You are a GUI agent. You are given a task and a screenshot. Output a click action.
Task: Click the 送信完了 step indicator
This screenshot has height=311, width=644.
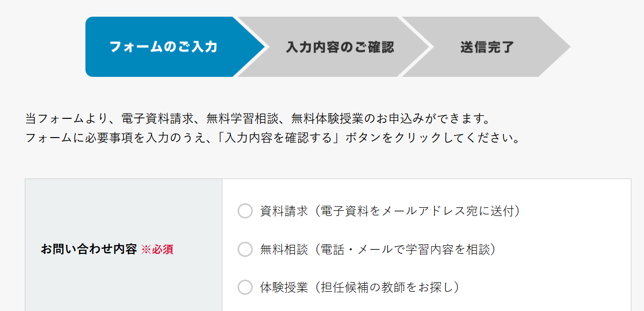(x=487, y=47)
